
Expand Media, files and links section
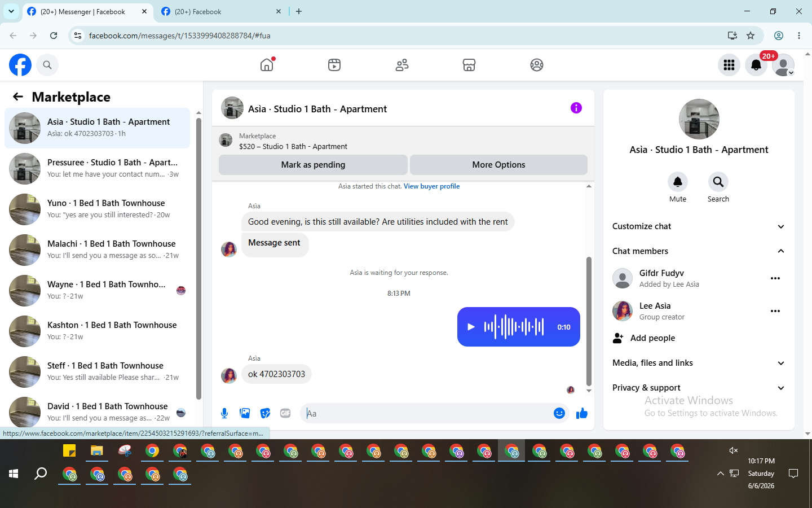pyautogui.click(x=699, y=363)
